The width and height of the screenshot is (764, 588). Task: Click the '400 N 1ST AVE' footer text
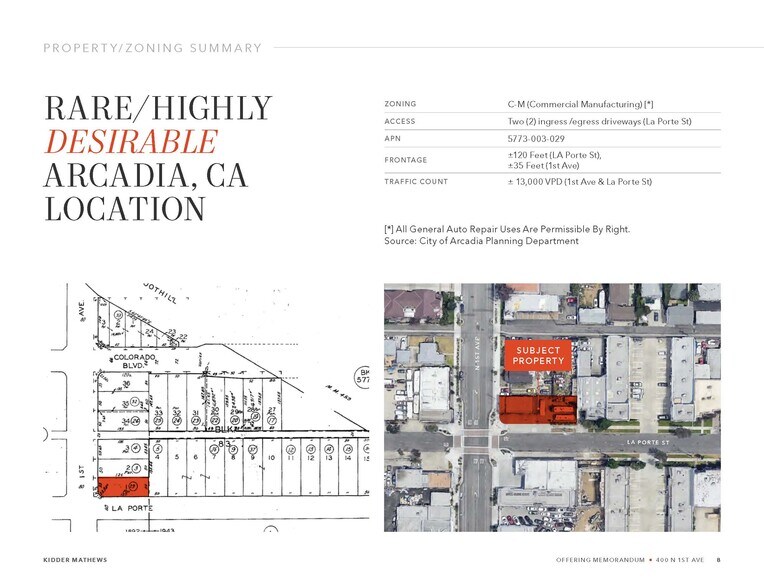point(680,560)
